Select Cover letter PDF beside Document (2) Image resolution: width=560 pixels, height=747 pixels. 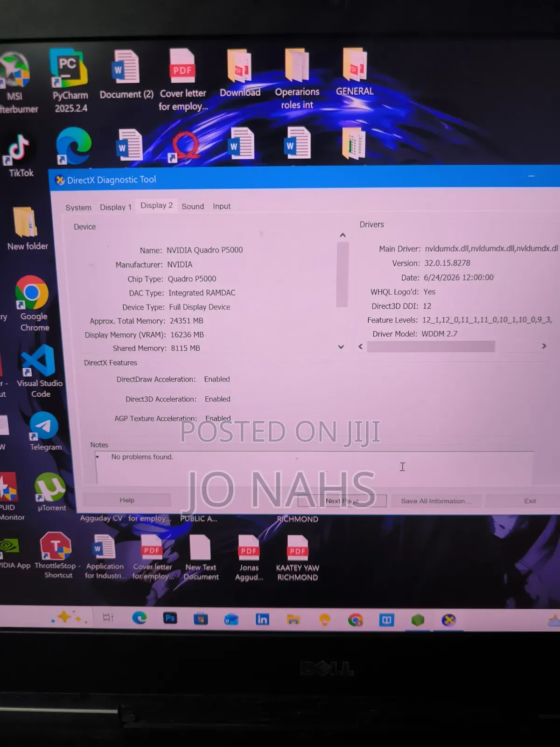(x=182, y=79)
